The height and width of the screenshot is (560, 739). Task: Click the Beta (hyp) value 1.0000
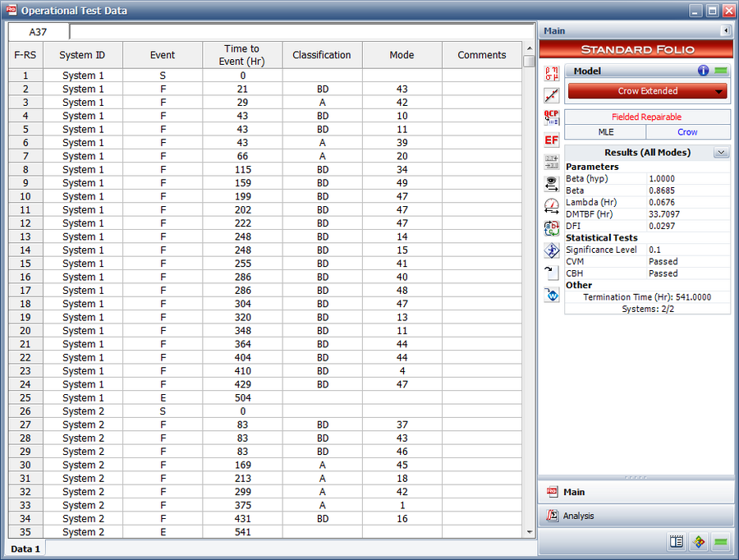(x=662, y=179)
